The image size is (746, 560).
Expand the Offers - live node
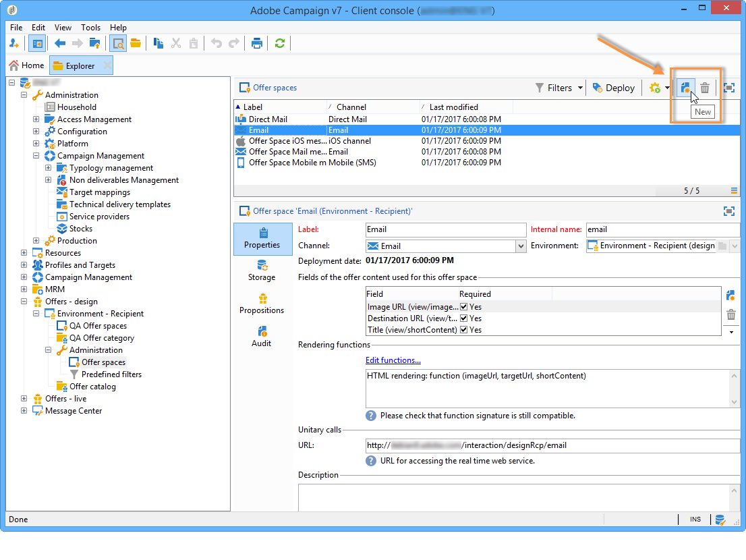(24, 398)
